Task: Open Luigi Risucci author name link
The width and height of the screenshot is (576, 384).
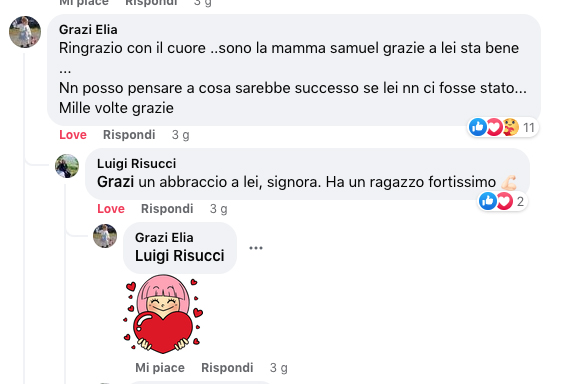Action: 136,164
